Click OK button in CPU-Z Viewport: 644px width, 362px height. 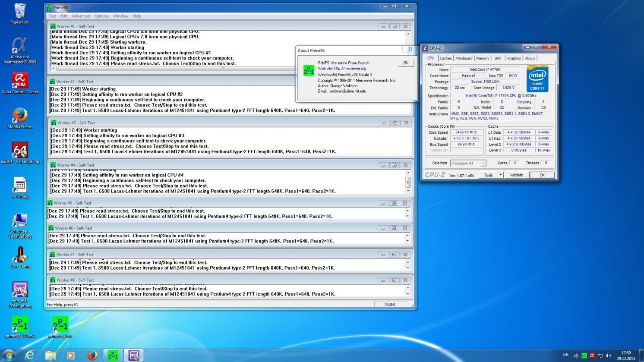click(542, 175)
